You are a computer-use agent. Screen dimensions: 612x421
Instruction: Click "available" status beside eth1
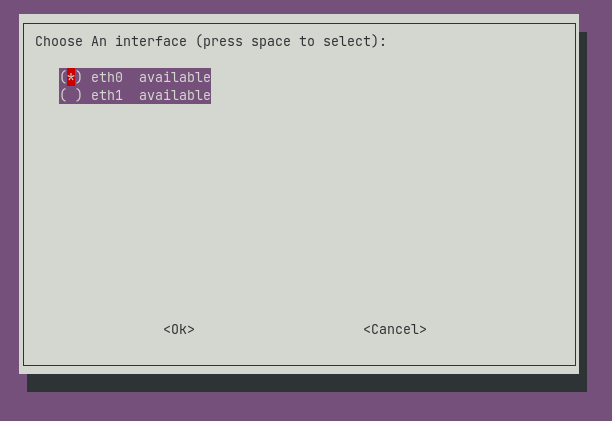tap(175, 96)
